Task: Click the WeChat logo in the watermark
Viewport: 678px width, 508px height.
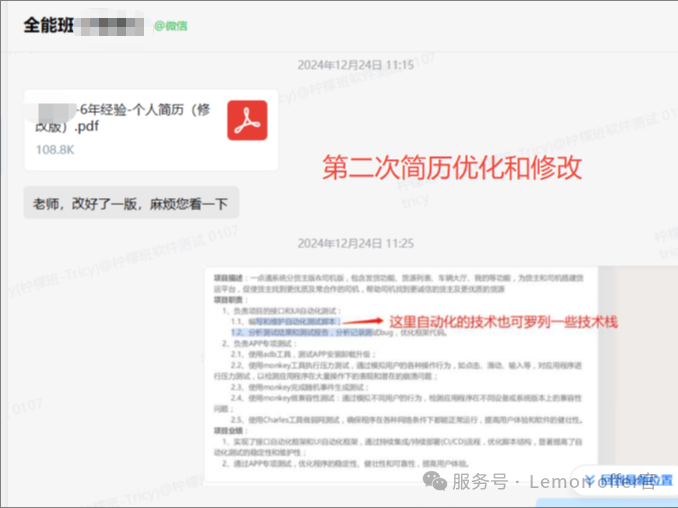Action: pos(435,482)
